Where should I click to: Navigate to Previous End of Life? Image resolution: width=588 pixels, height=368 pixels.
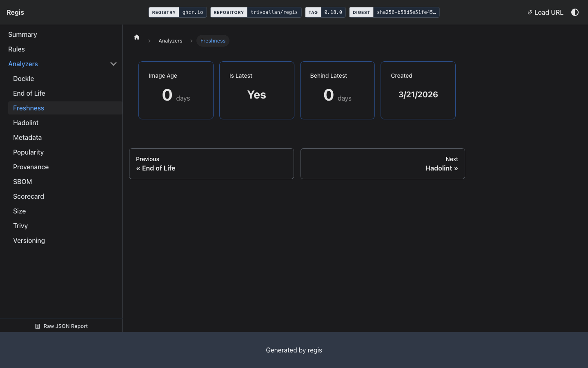[x=212, y=164]
